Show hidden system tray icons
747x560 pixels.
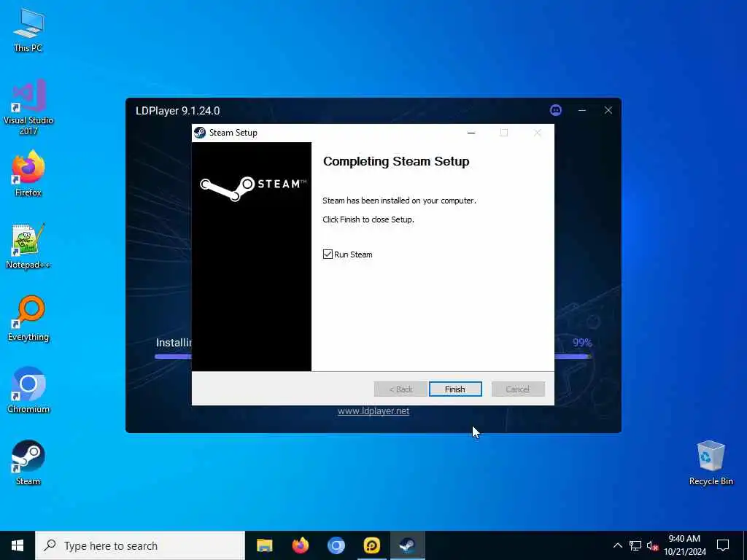tap(617, 545)
